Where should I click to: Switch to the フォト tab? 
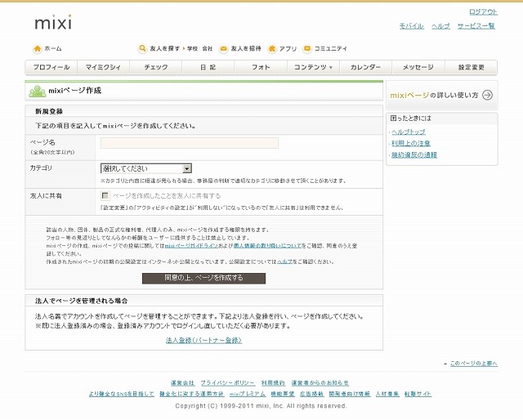click(261, 67)
